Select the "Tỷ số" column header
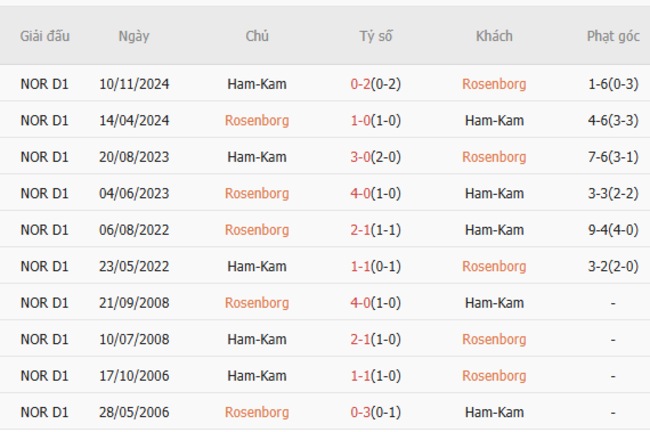Viewport: 650px width, 432px height. (x=376, y=36)
